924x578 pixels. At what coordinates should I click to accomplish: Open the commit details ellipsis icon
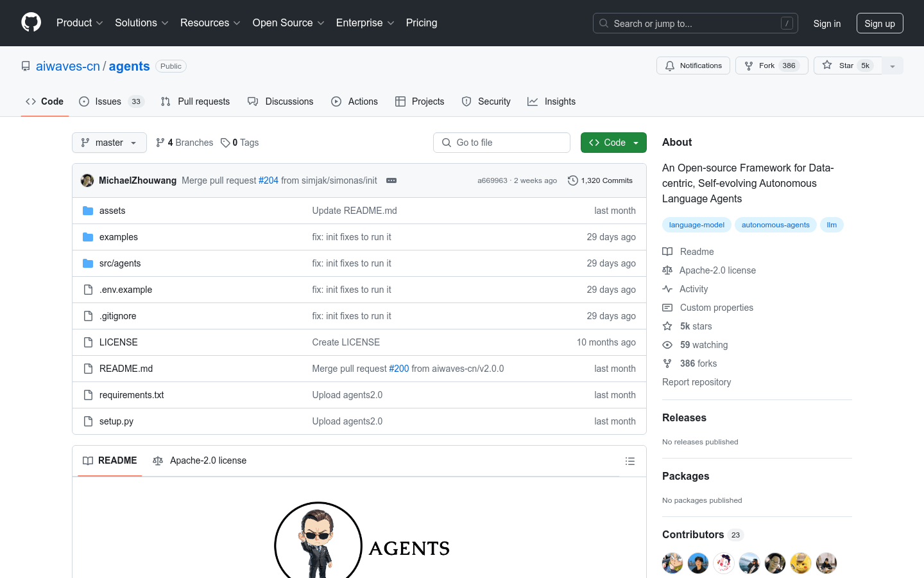pyautogui.click(x=391, y=180)
